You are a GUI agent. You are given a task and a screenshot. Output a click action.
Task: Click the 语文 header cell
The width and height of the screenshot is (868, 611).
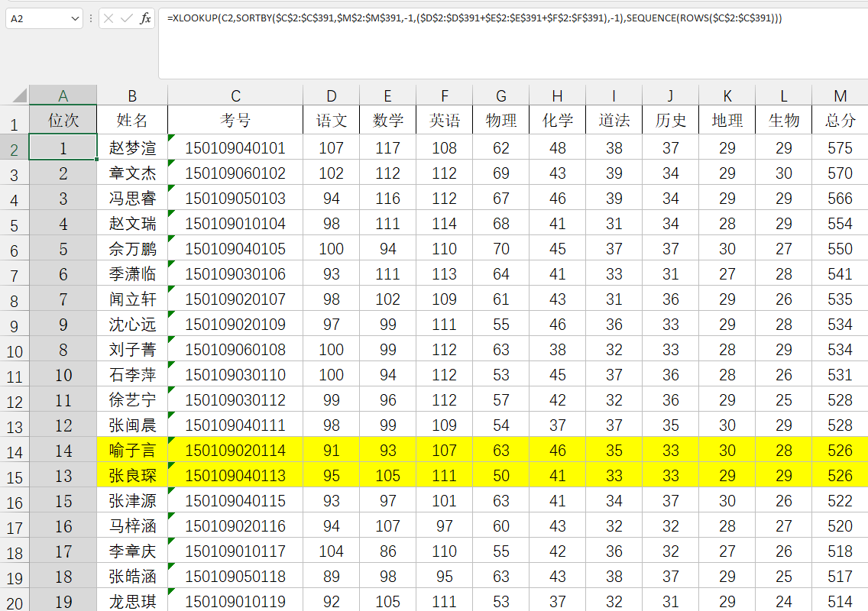tap(331, 120)
